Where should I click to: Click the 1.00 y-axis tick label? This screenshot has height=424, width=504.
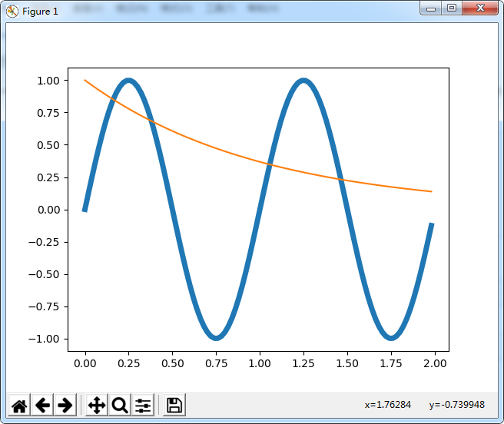click(x=48, y=81)
